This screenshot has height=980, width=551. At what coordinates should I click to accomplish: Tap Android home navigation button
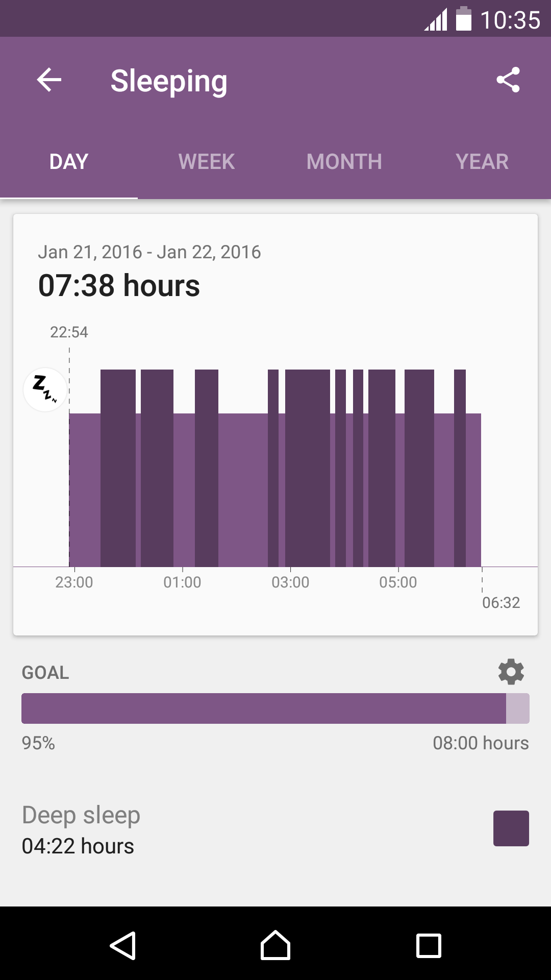tap(275, 945)
